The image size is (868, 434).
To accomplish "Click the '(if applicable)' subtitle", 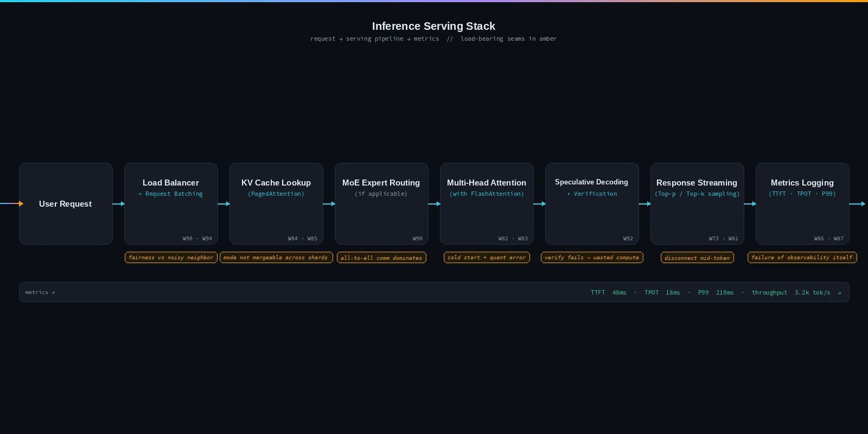I will (x=381, y=194).
